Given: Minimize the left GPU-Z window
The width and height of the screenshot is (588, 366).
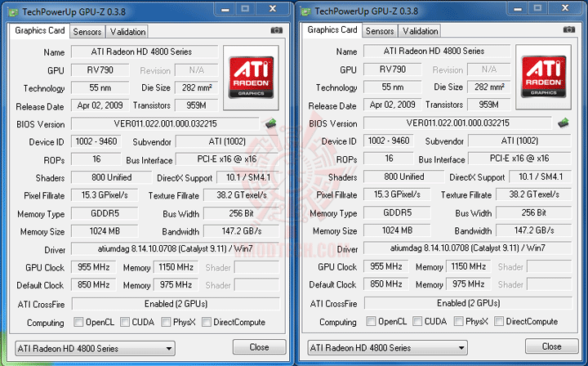Looking at the screenshot, I should pyautogui.click(x=225, y=9).
